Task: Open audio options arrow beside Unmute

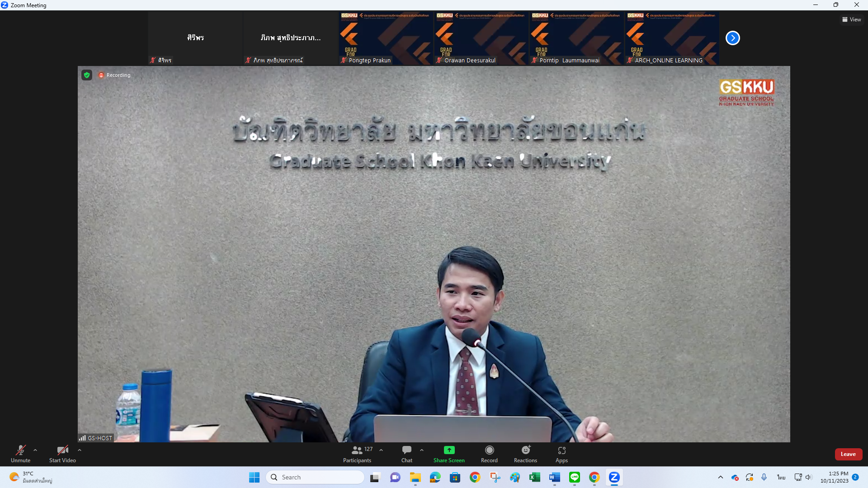Action: (35, 450)
